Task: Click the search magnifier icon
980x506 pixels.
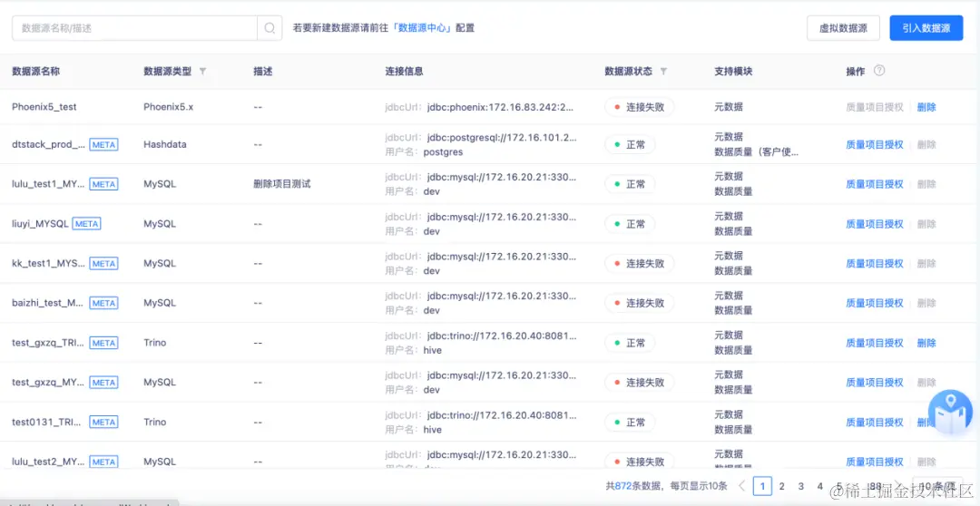Action: point(269,28)
